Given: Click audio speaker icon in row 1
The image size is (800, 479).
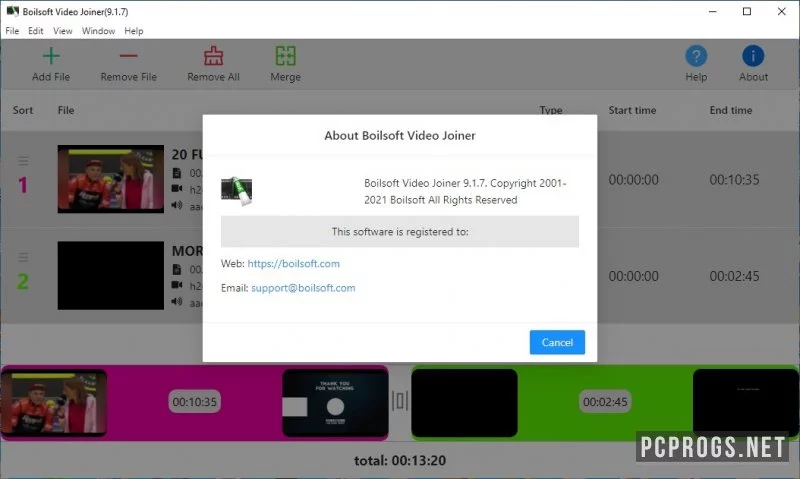Looking at the screenshot, I should tap(177, 205).
